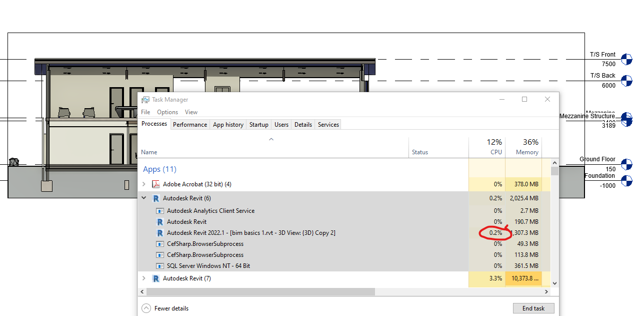Screen dimensions: 644x316
Task: Expand the Autodesk Revit (7) process group
Action: tap(144, 278)
